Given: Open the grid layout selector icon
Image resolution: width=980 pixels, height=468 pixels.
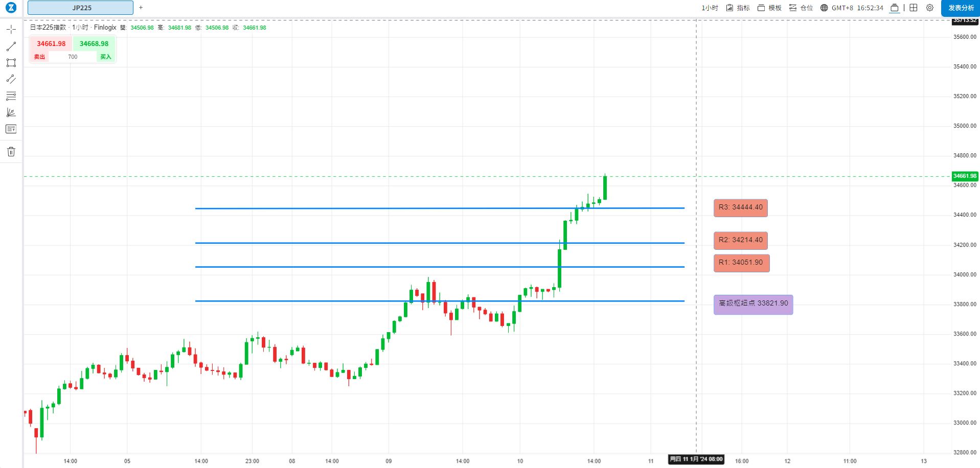Looking at the screenshot, I should pyautogui.click(x=914, y=8).
